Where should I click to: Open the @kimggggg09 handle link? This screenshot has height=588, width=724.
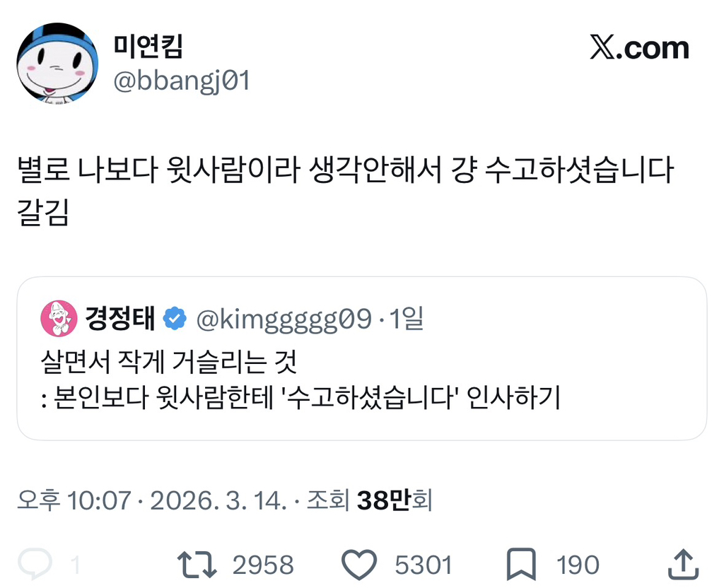(283, 319)
